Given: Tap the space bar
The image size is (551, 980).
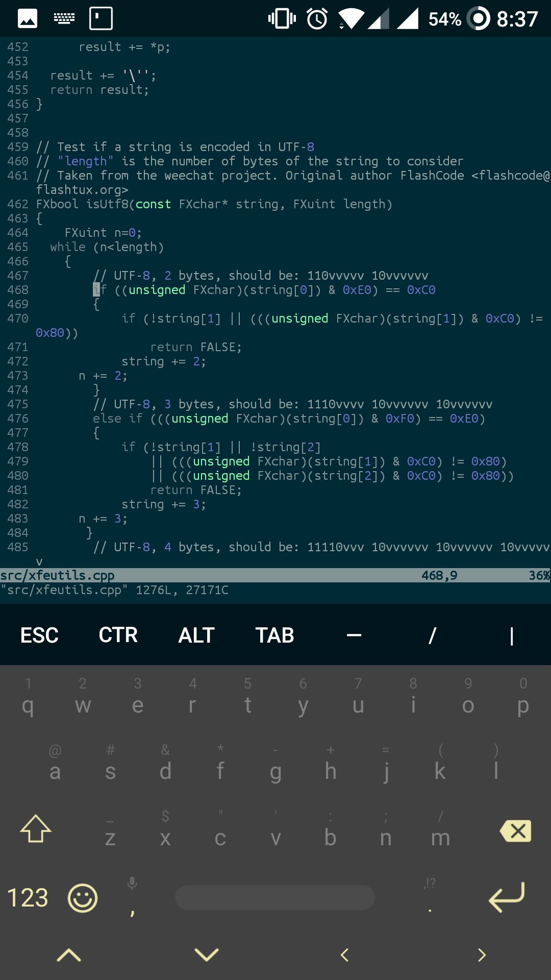Looking at the screenshot, I should (x=275, y=898).
